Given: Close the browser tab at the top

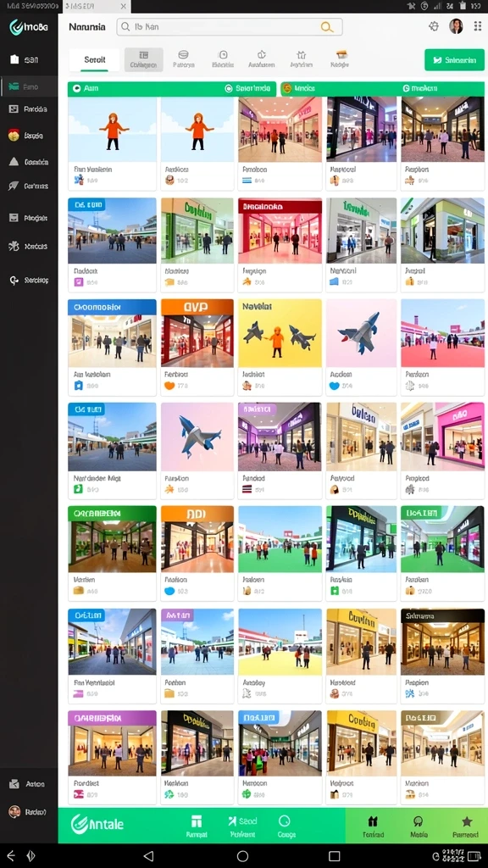Looking at the screenshot, I should pos(124,7).
